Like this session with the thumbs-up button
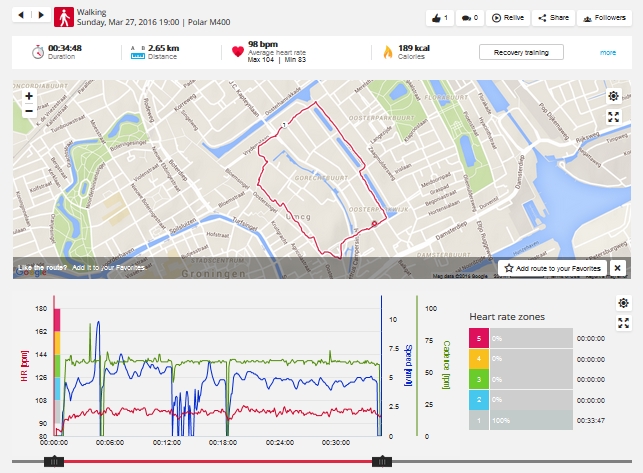The height and width of the screenshot is (473, 643). pos(439,18)
